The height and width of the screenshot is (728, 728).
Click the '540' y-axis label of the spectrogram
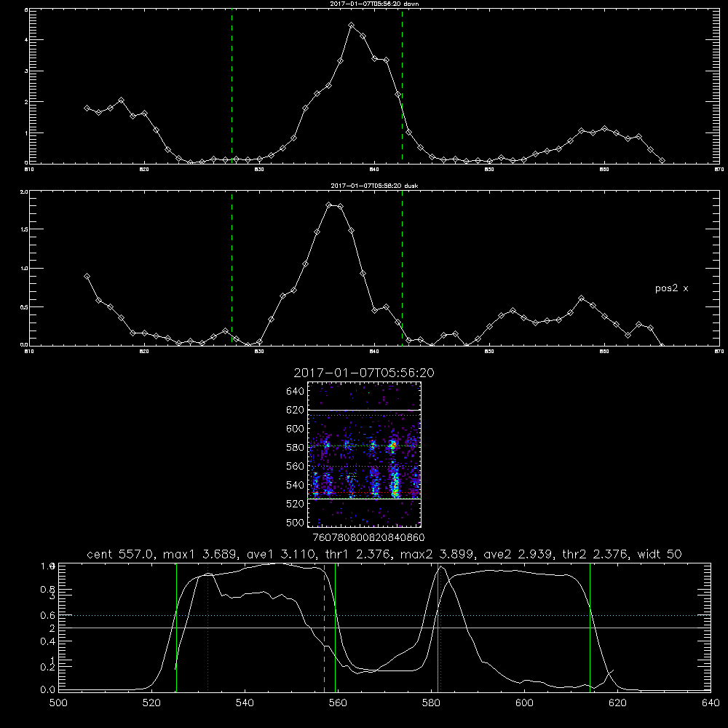tap(296, 485)
